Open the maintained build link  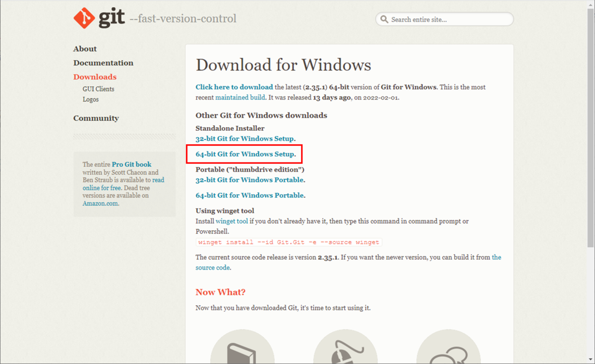coord(240,98)
